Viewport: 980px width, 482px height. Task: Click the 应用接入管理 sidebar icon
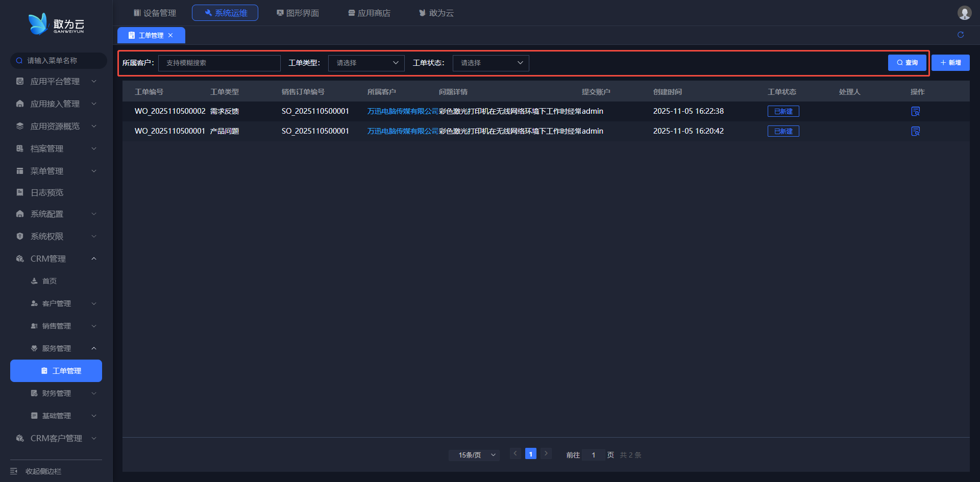pyautogui.click(x=20, y=104)
